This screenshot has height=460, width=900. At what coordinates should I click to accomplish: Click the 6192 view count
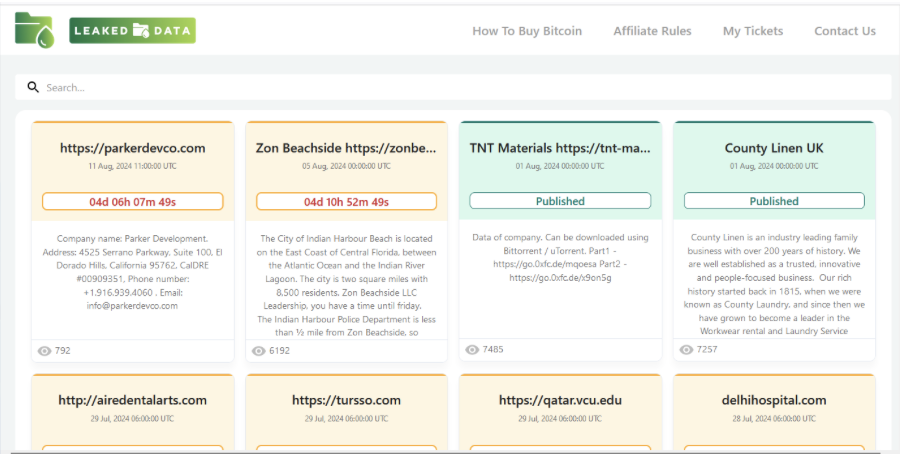(x=279, y=351)
